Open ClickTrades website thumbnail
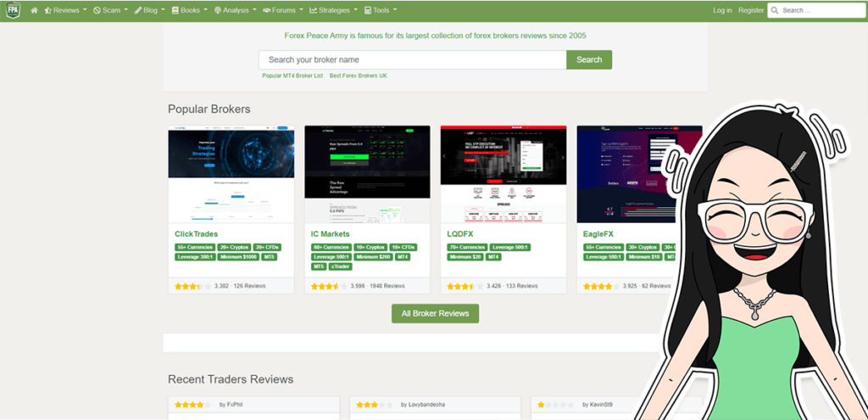The image size is (868, 420). (x=231, y=174)
